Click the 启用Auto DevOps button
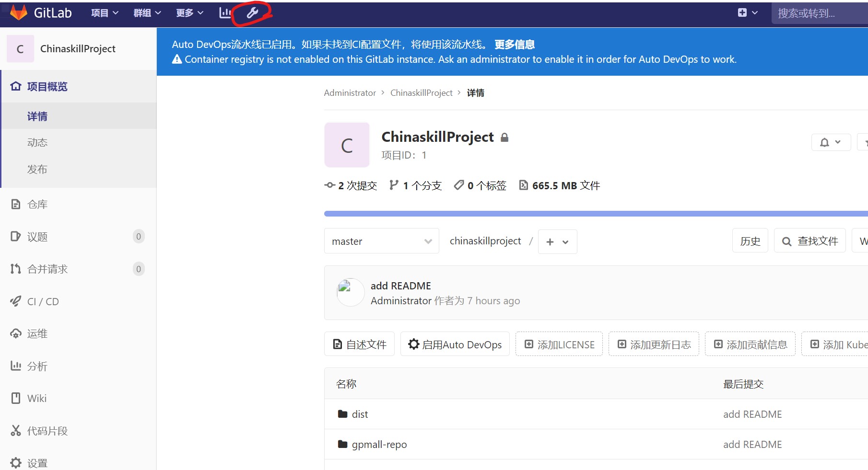 point(455,344)
